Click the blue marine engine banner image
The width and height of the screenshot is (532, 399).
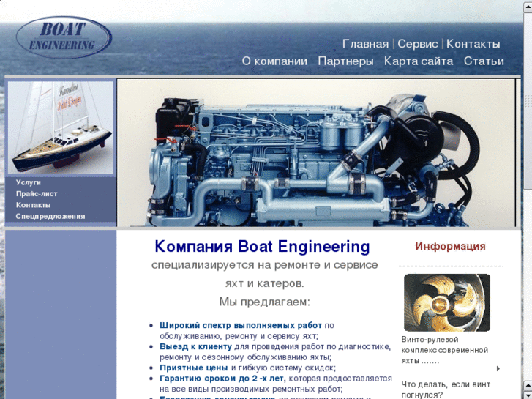tap(316, 153)
